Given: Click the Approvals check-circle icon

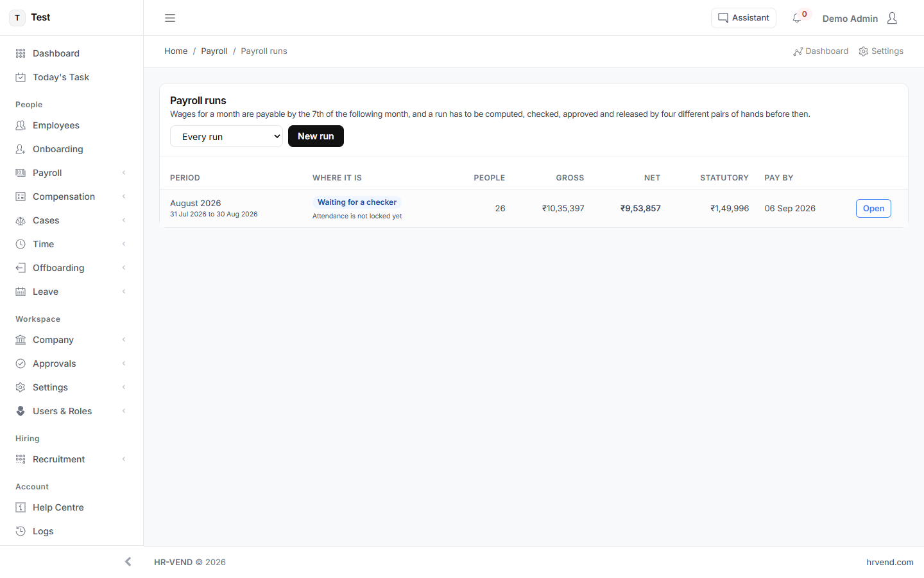Looking at the screenshot, I should 21,363.
